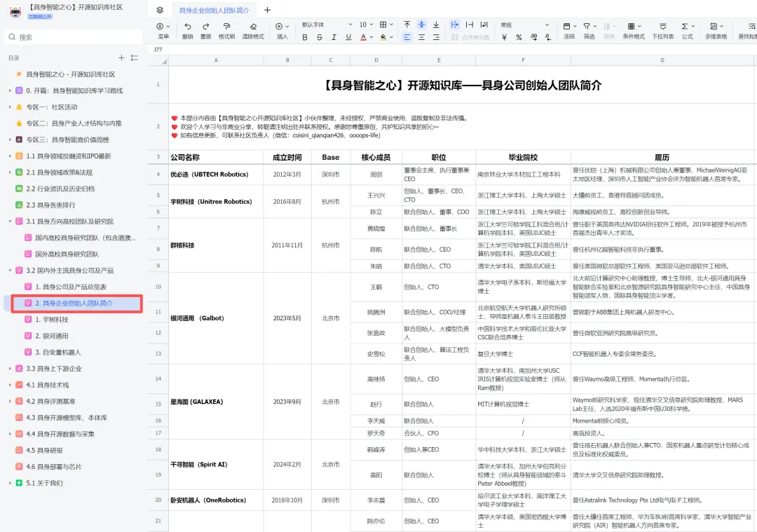Open the number format (常规) dropdown
Screen dimensions: 757x532
point(525,25)
